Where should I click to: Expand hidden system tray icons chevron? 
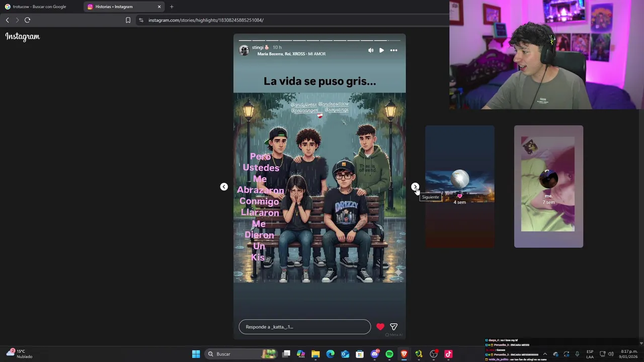544,354
